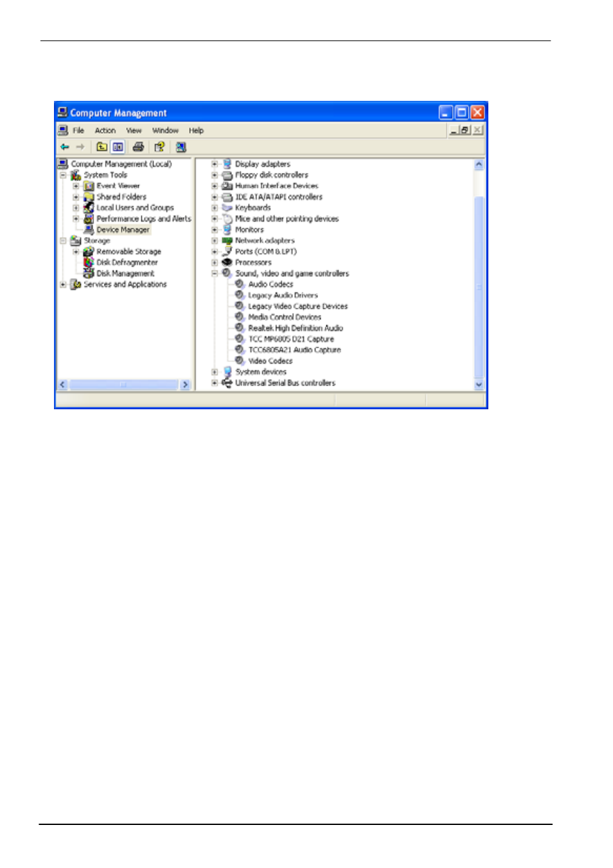613x868 pixels.
Task: Click the Print toolbar icon
Action: (138, 147)
